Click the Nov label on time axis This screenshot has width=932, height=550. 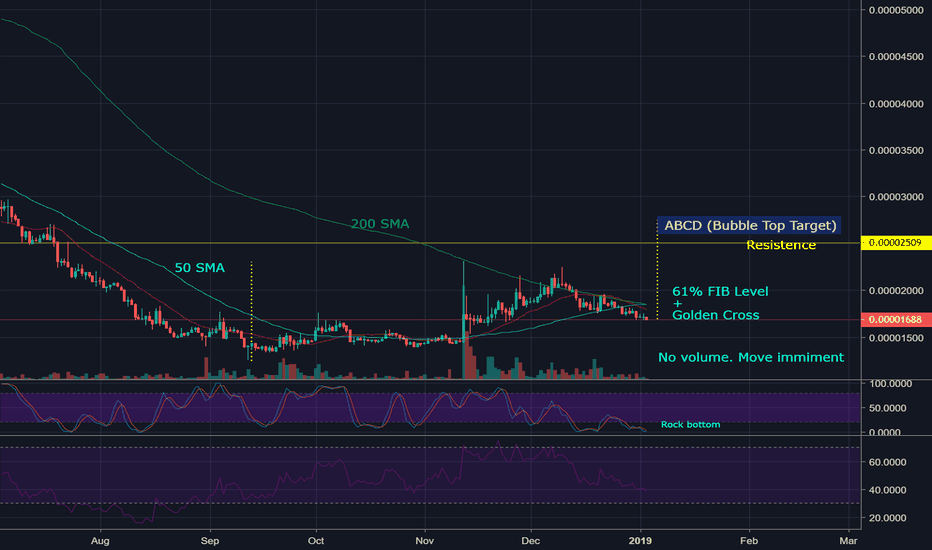coord(424,540)
